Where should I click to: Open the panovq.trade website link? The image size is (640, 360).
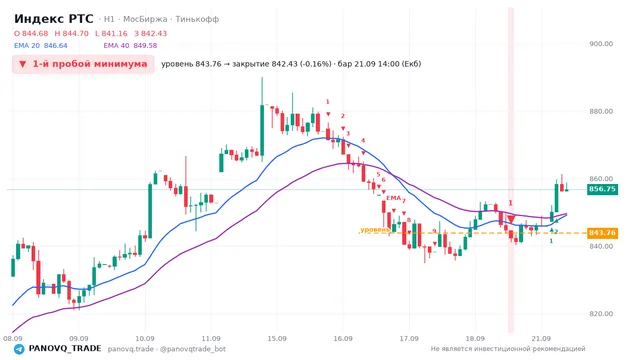point(131,349)
